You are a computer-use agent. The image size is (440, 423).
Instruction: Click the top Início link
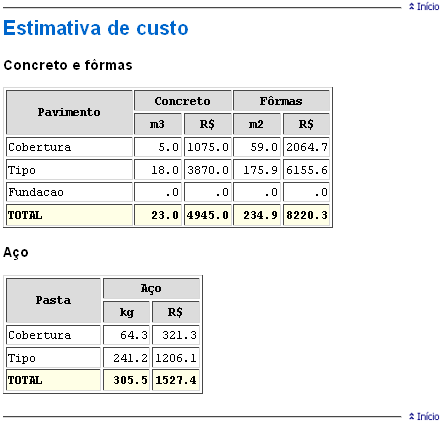point(424,6)
